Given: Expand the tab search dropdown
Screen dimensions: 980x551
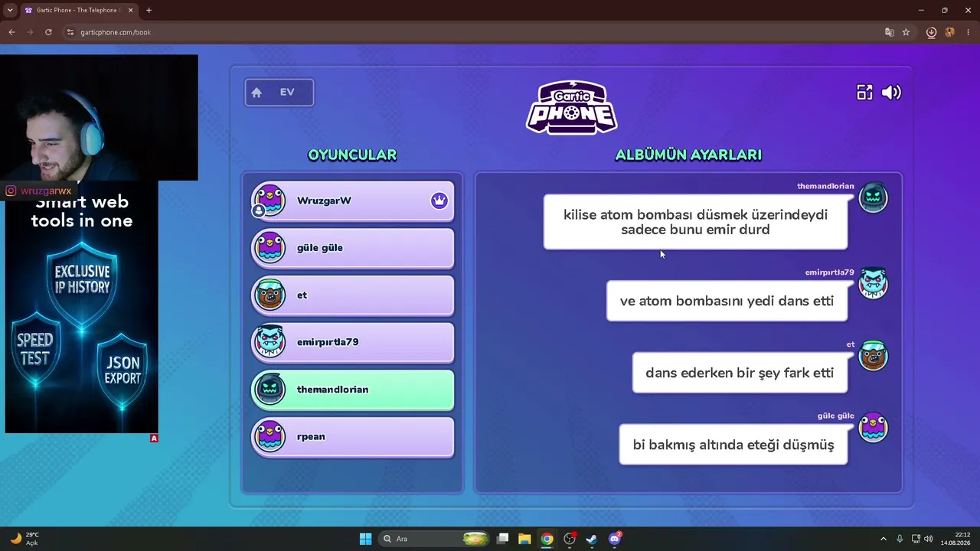Looking at the screenshot, I should click(10, 11).
